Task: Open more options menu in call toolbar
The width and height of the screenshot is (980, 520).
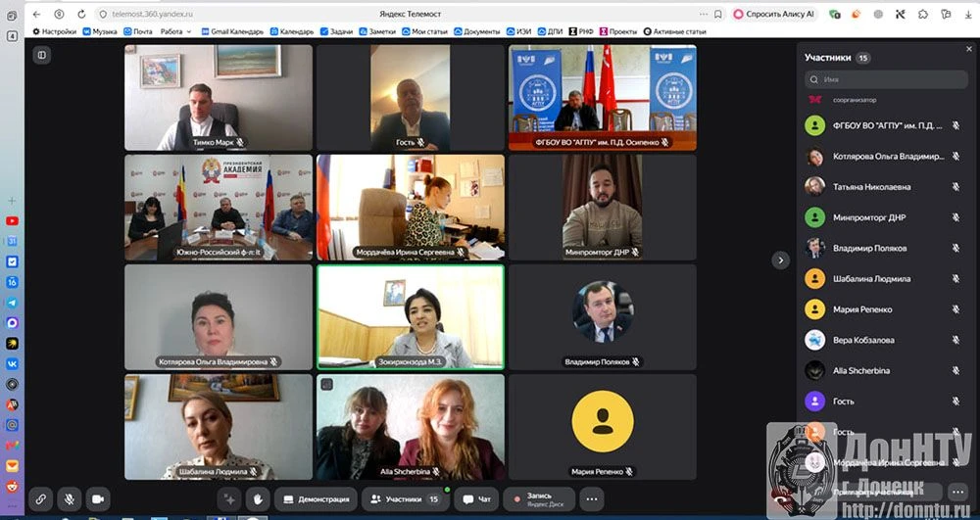Action: coord(591,499)
